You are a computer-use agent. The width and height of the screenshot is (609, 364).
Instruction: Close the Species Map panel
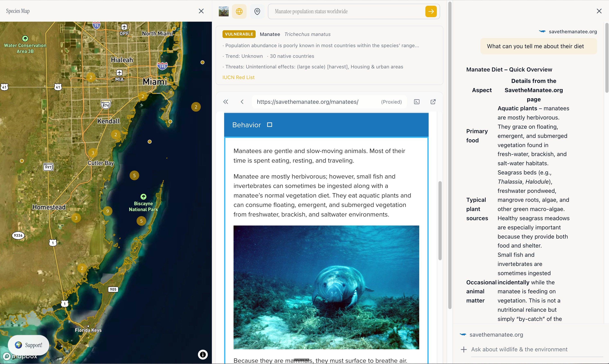point(201,11)
